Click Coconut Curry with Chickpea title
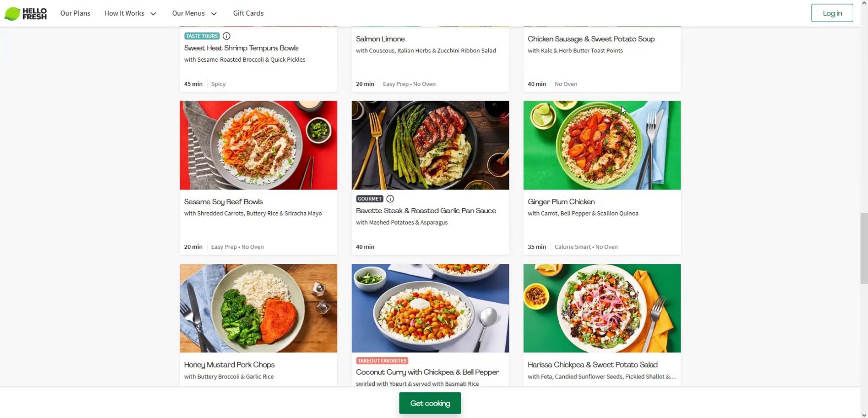Screen dimensions: 868x418 click(427, 372)
